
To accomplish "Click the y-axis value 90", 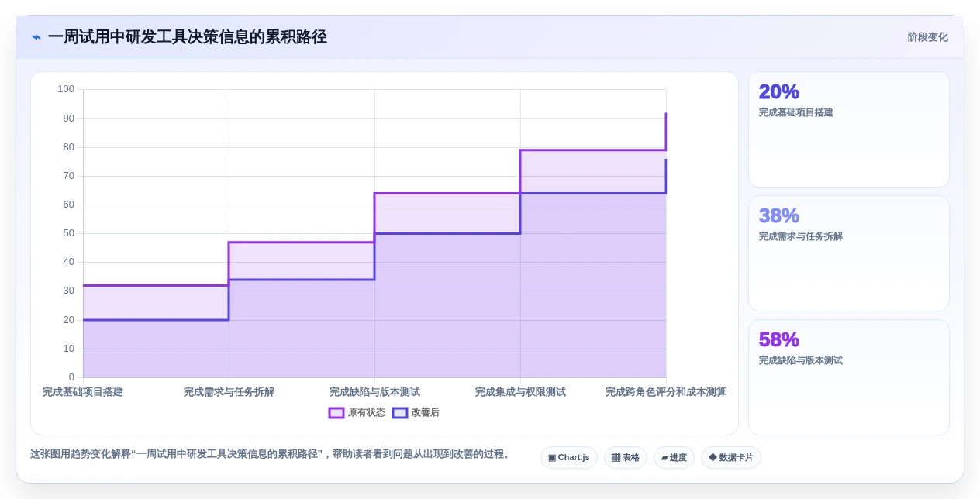I will pyautogui.click(x=69, y=119).
